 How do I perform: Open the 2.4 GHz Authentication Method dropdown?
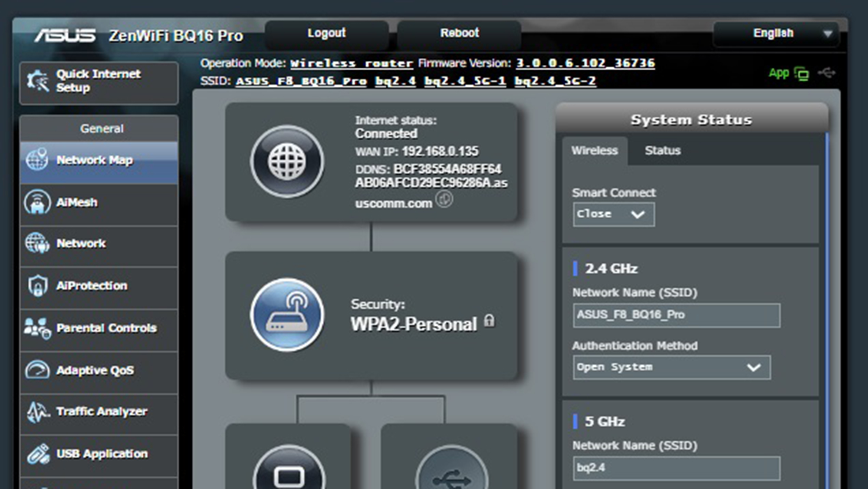(x=671, y=367)
